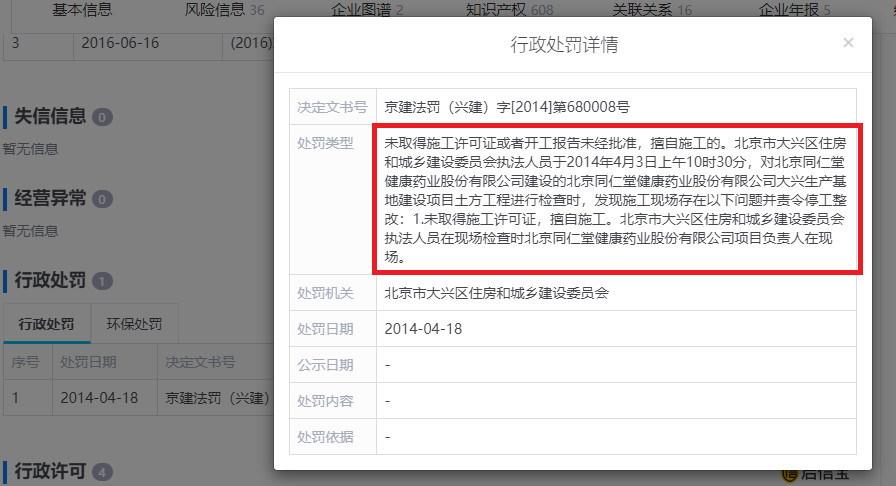896x486 pixels.
Task: Click the 处罚内容 label
Action: (x=325, y=401)
